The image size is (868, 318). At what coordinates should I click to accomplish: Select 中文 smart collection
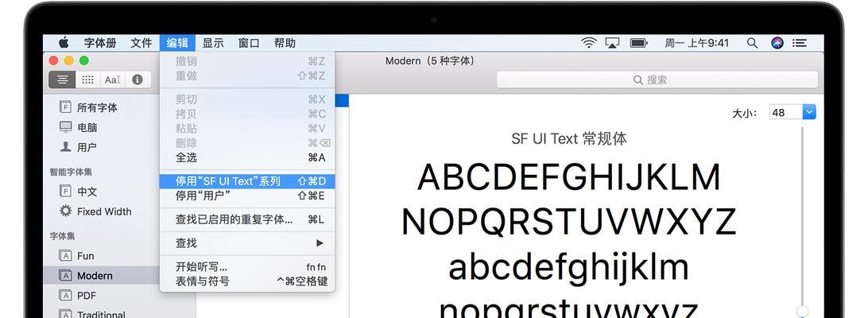[x=87, y=192]
